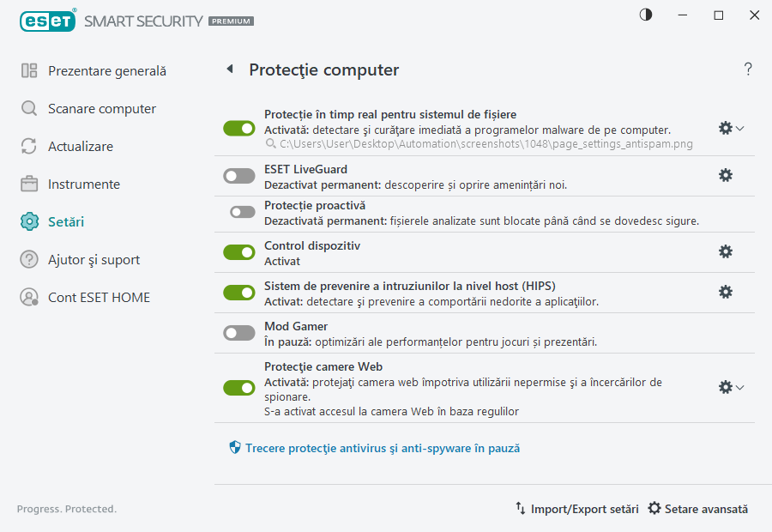Open Scanare computer from the sidebar
772x532 pixels.
pyautogui.click(x=103, y=108)
